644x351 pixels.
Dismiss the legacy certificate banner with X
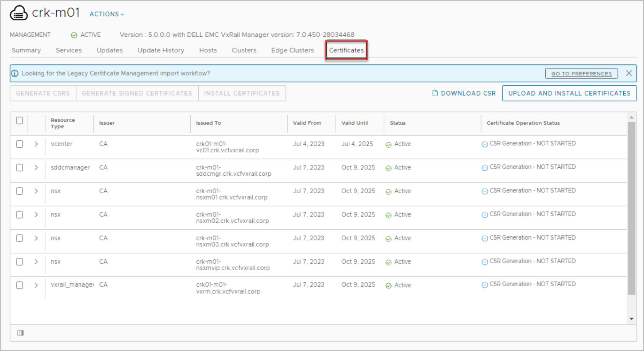[x=629, y=73]
